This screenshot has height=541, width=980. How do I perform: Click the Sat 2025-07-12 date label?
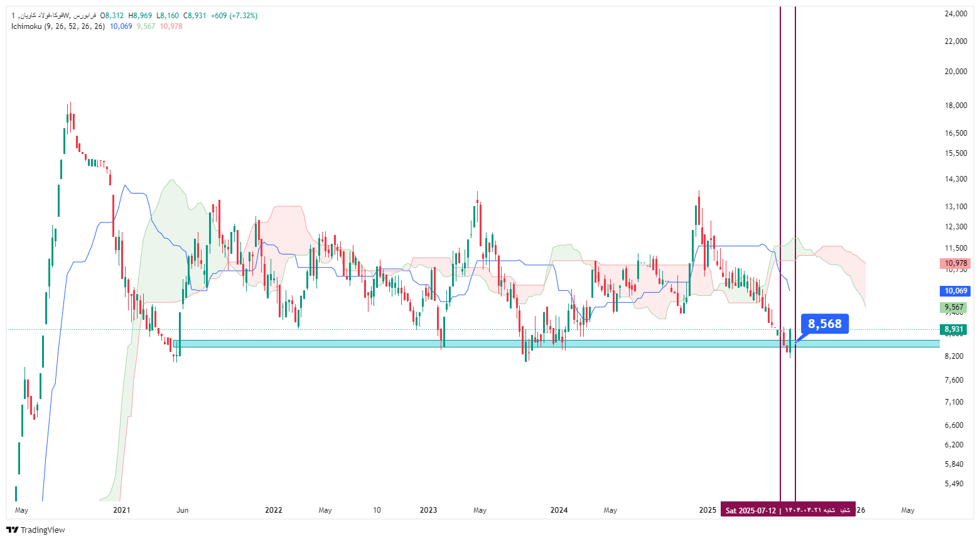click(x=788, y=510)
